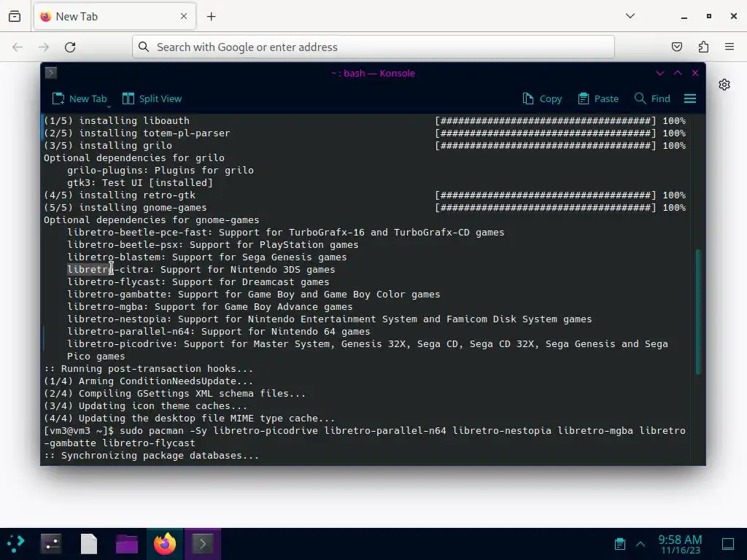Open a new Firefox tab with plus

tap(211, 16)
